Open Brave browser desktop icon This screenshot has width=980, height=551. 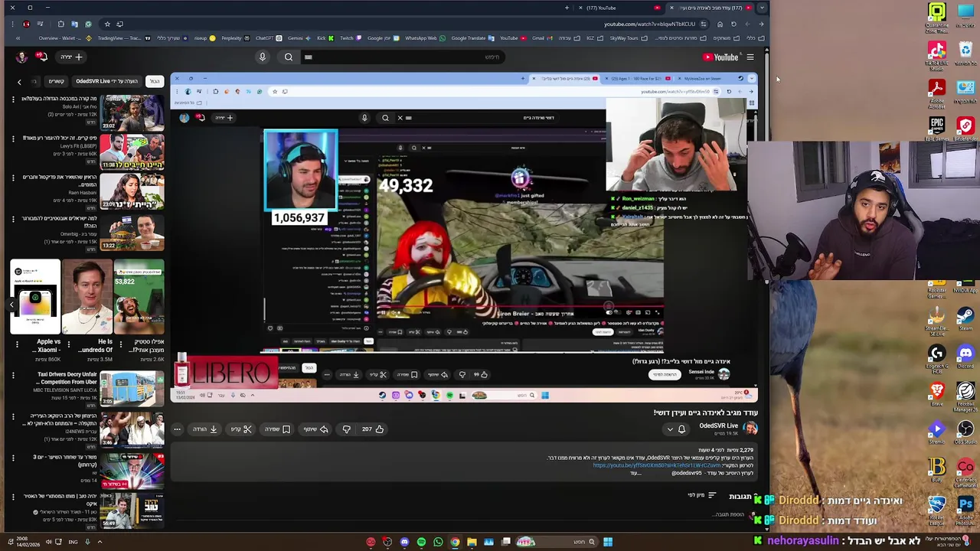click(936, 395)
